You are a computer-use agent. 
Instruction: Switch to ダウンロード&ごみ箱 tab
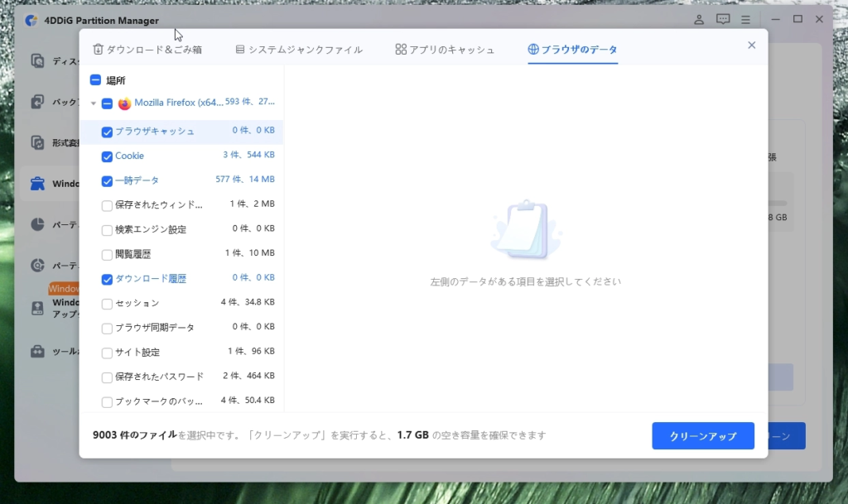click(x=147, y=50)
